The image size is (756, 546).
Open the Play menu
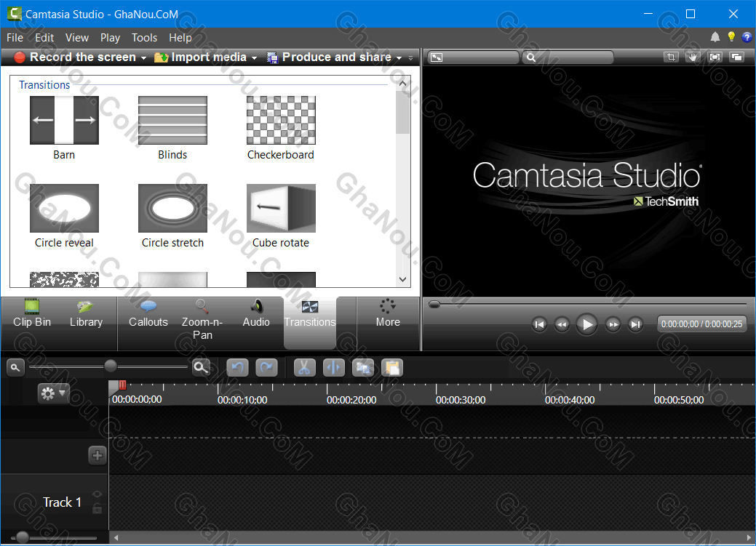point(110,38)
